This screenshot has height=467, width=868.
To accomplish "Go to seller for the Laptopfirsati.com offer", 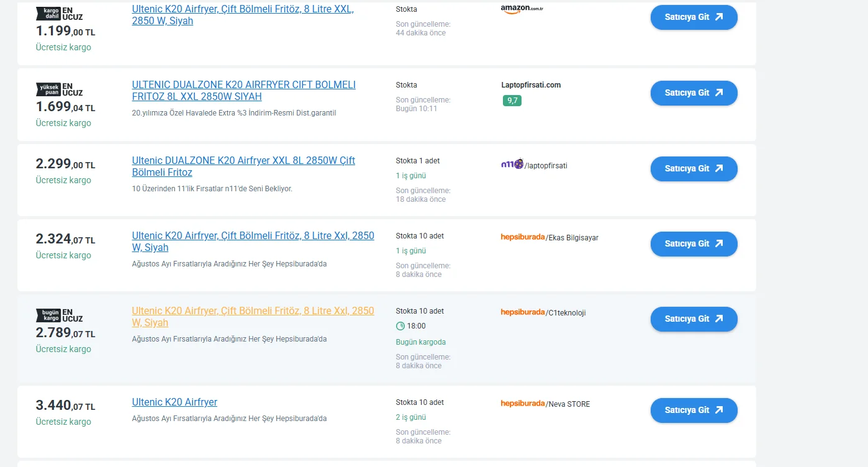I will 694,93.
